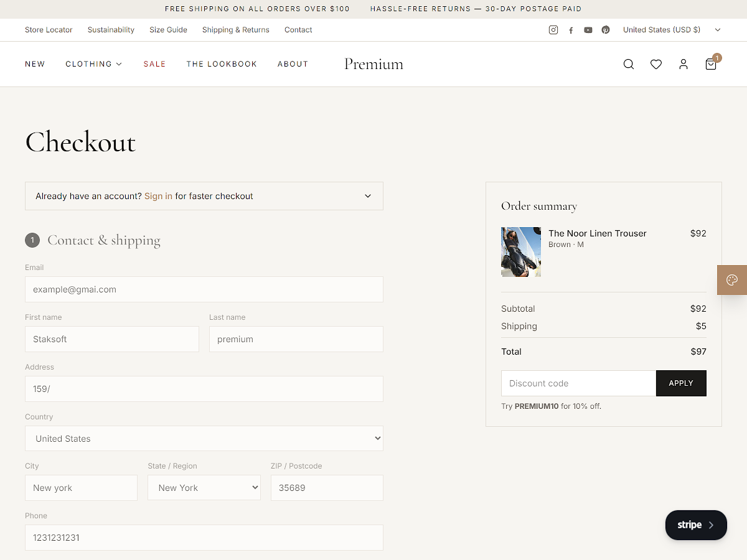Focus the City field
Screen dimensions: 747x560
(x=81, y=488)
